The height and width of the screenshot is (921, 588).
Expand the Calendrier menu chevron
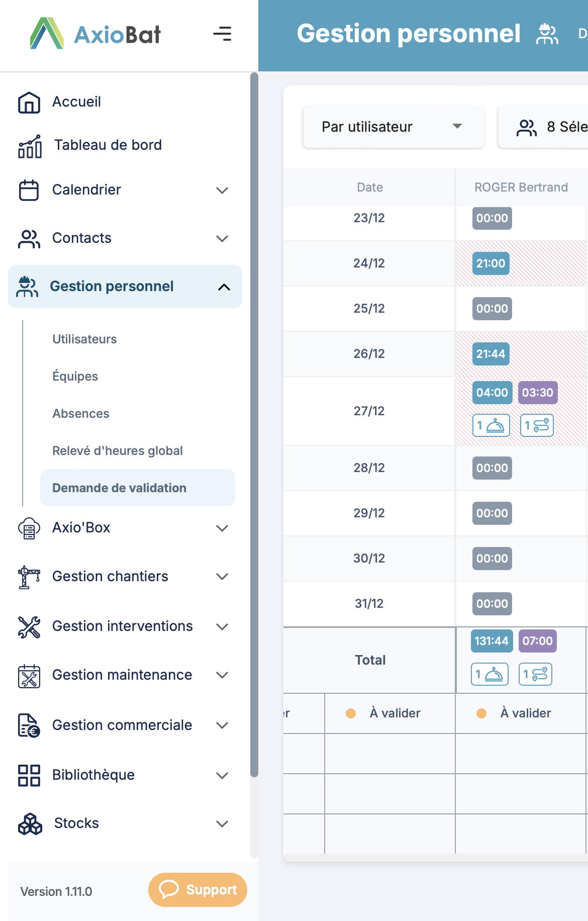point(222,190)
